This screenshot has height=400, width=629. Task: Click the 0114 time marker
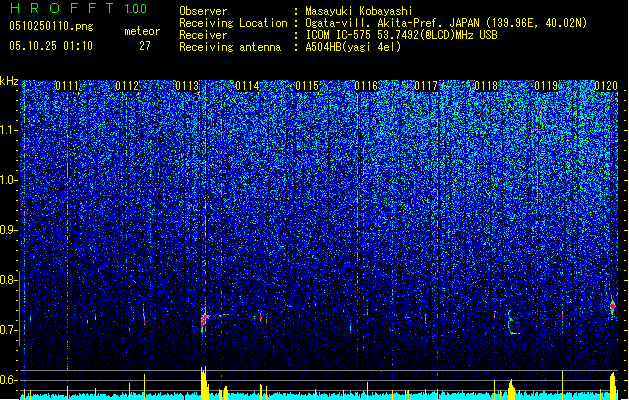[x=247, y=86]
